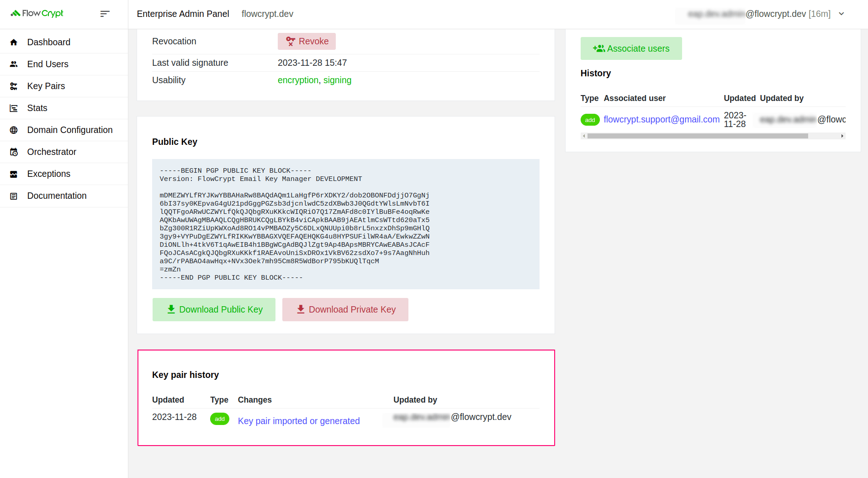Click 'Usability' row label
The image size is (868, 478).
tap(169, 80)
